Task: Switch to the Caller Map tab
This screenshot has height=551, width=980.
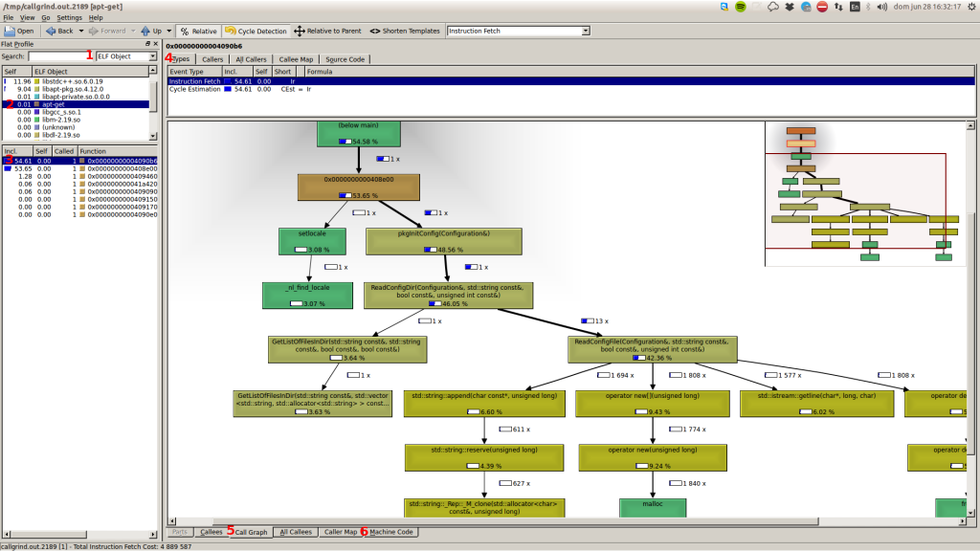Action: (x=341, y=532)
